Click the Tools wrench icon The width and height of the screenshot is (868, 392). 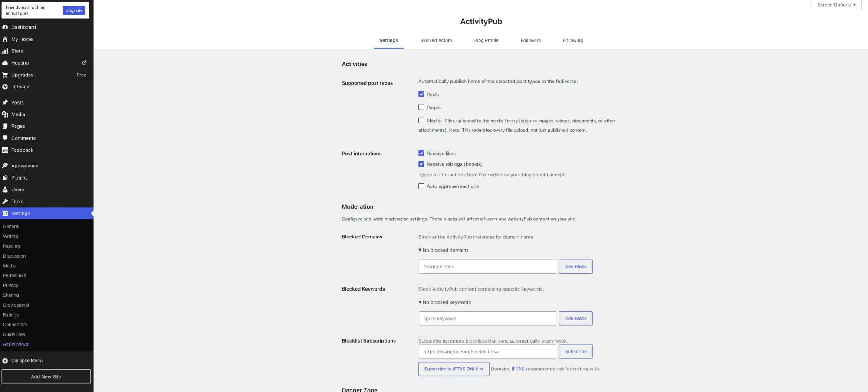tap(5, 202)
